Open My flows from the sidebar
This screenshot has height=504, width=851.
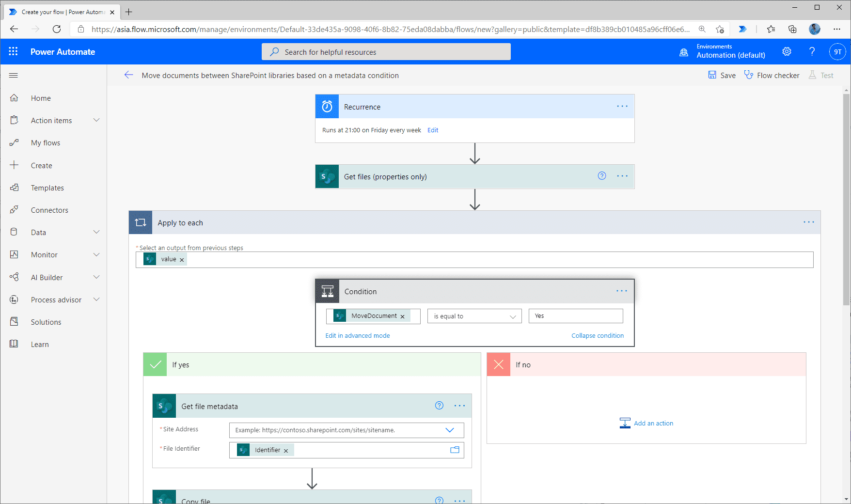(x=46, y=142)
